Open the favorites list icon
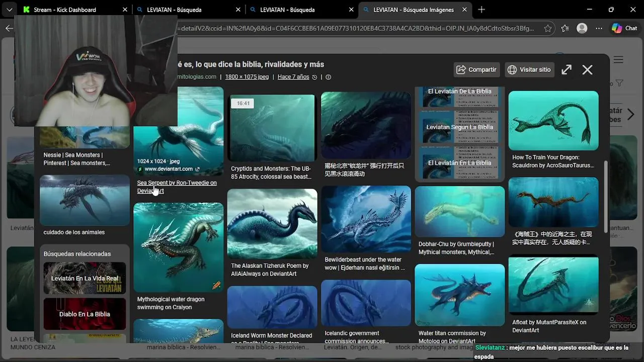The image size is (644, 362). [565, 29]
